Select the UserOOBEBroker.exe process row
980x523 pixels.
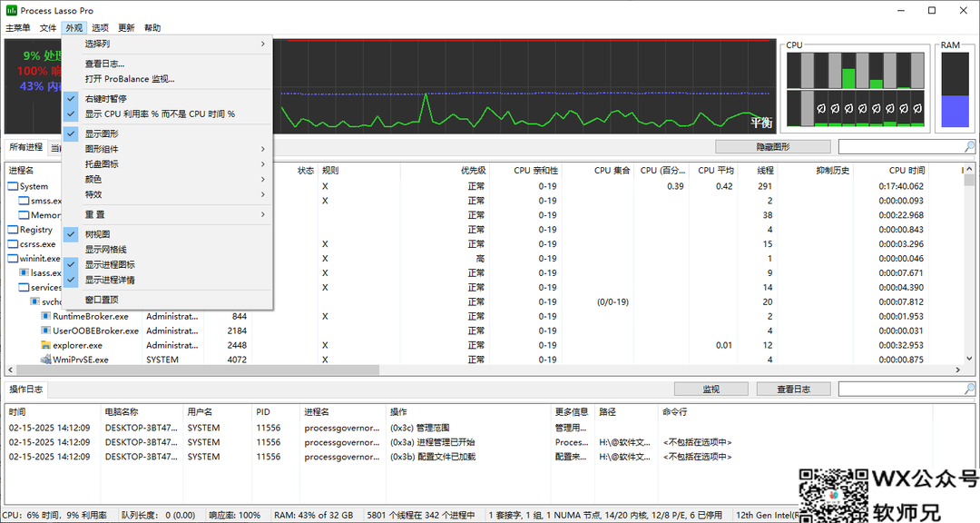[485, 331]
